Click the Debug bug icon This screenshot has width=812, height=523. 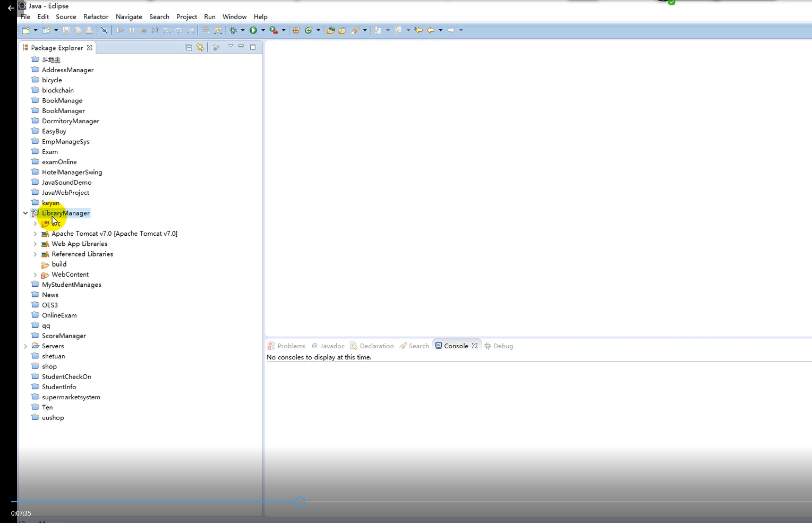tap(233, 30)
